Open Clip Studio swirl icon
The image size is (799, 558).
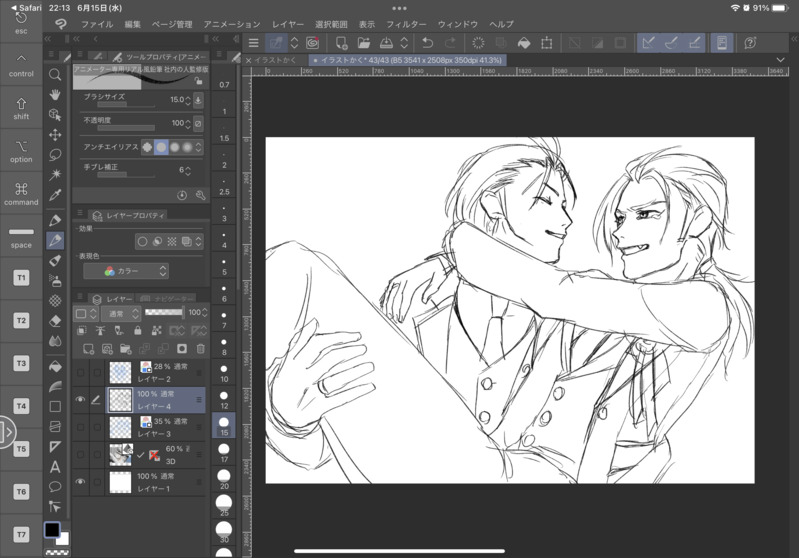312,43
